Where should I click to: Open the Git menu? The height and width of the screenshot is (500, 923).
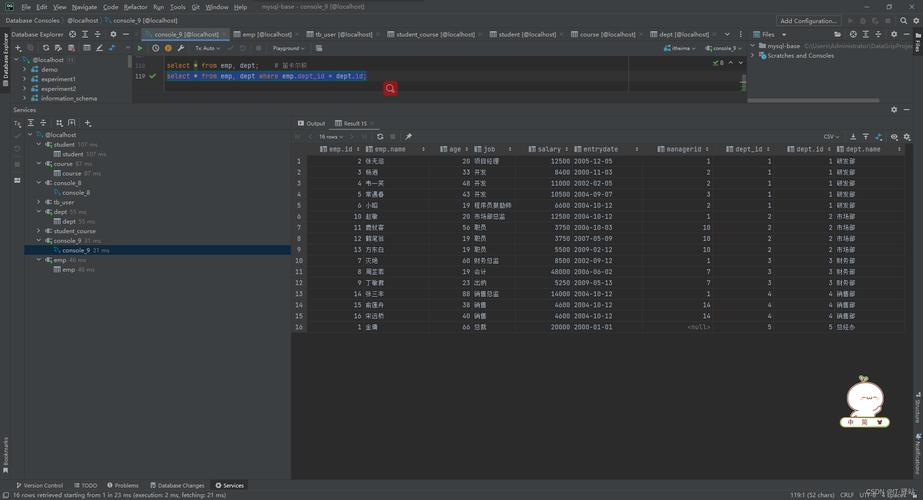point(195,7)
